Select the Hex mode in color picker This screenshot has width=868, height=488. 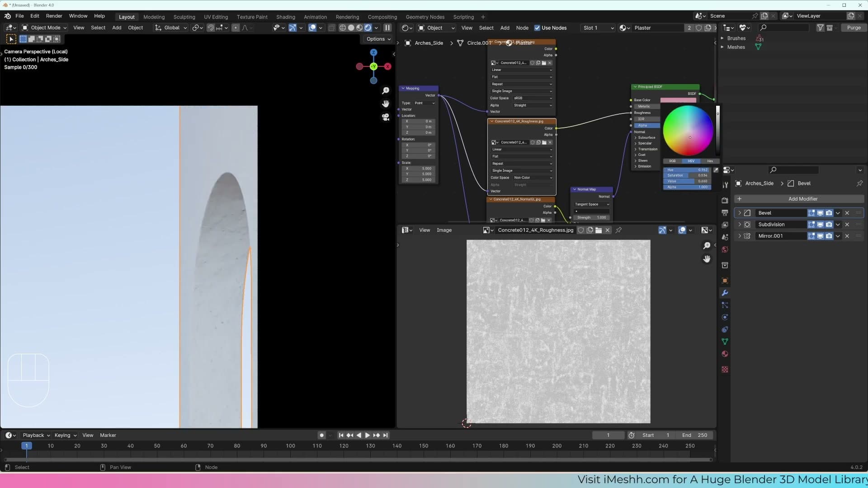coord(710,161)
